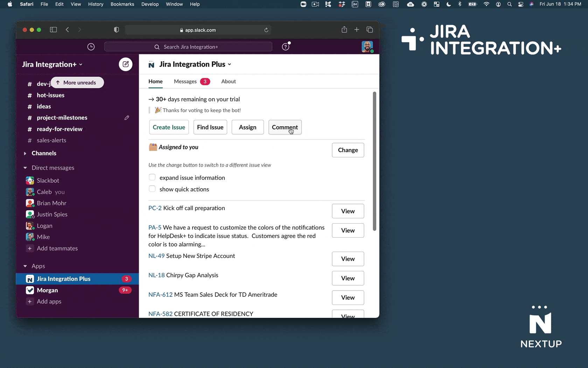
Task: Go back with Safari's back arrow
Action: 68,30
